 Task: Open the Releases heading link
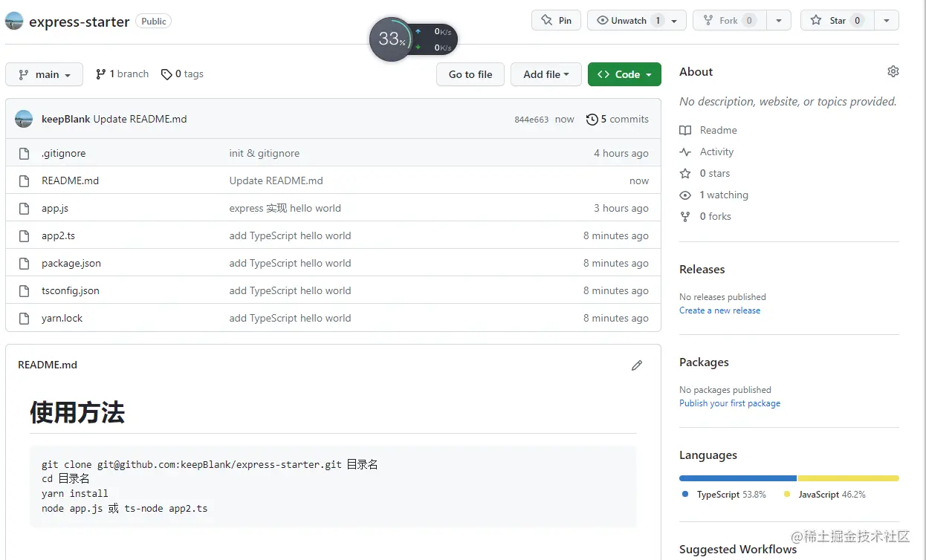pos(702,269)
